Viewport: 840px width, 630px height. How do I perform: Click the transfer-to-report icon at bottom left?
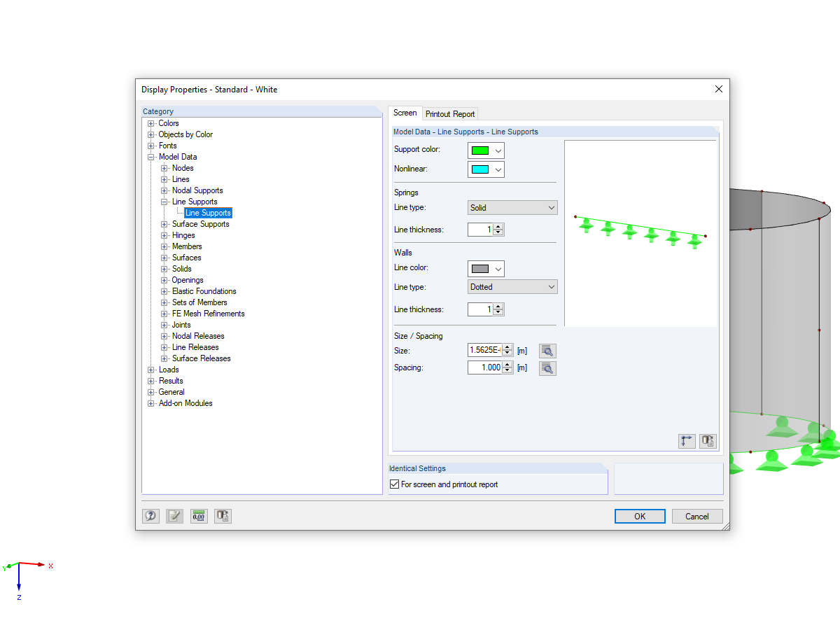coord(223,516)
